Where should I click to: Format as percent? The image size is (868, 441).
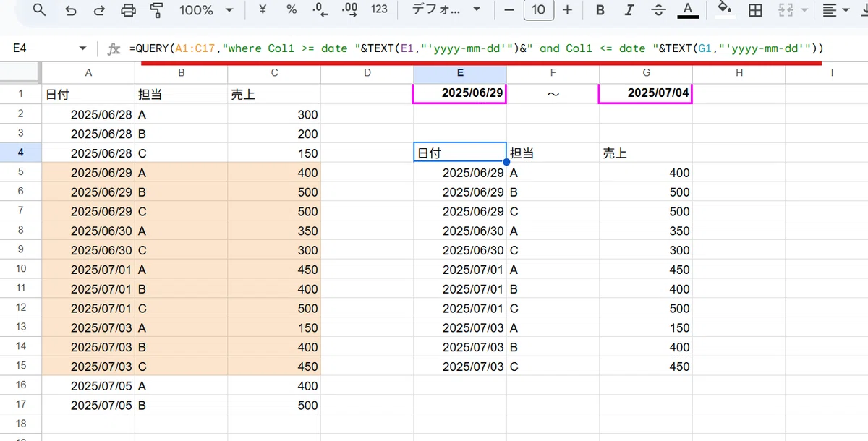[292, 10]
